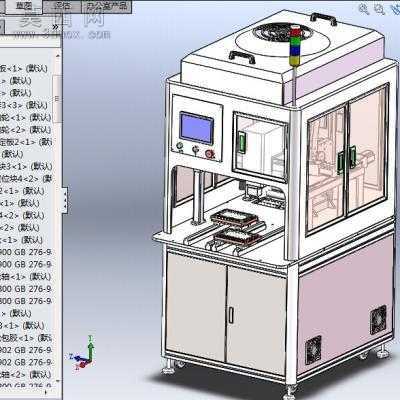The image size is (400, 400).
Task: Select tree row 轴<2> (默认)
Action: (x=26, y=375)
